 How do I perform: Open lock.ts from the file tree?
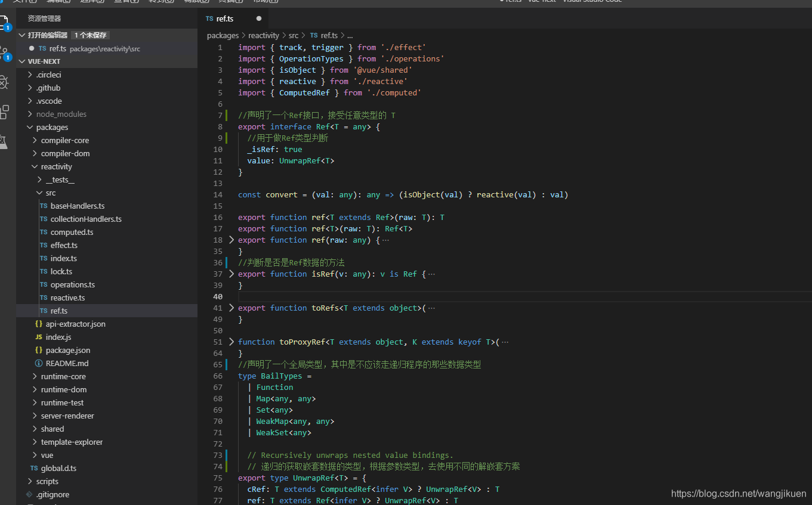point(61,271)
